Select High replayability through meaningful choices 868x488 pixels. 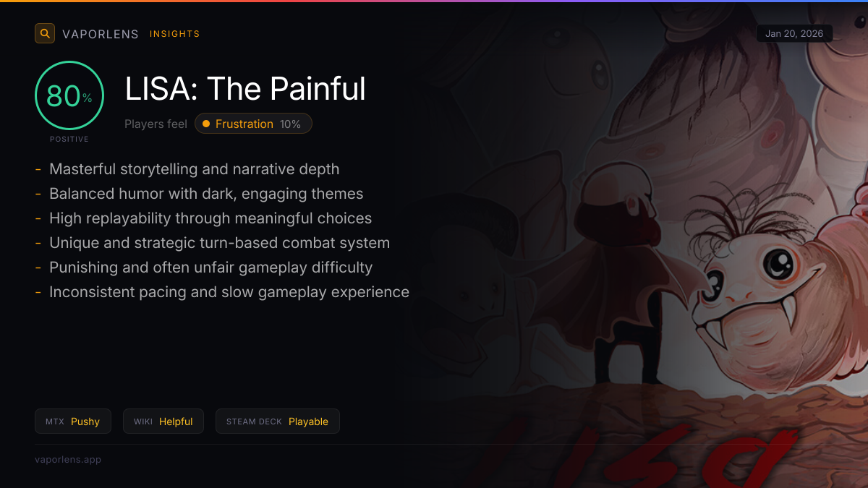pyautogui.click(x=210, y=218)
